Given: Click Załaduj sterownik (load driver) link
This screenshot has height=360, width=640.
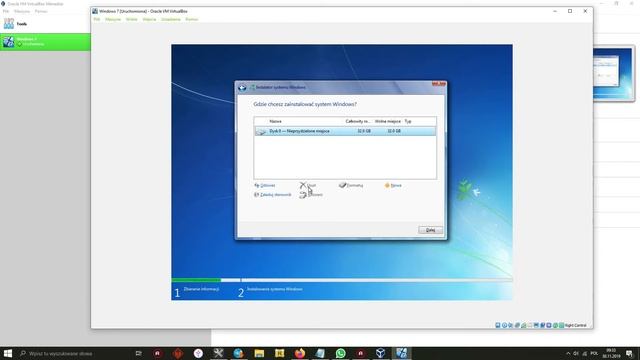Looking at the screenshot, I should tap(273, 195).
